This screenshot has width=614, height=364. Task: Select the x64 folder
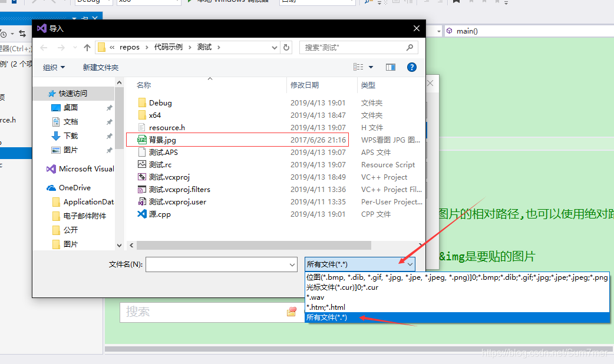point(154,115)
